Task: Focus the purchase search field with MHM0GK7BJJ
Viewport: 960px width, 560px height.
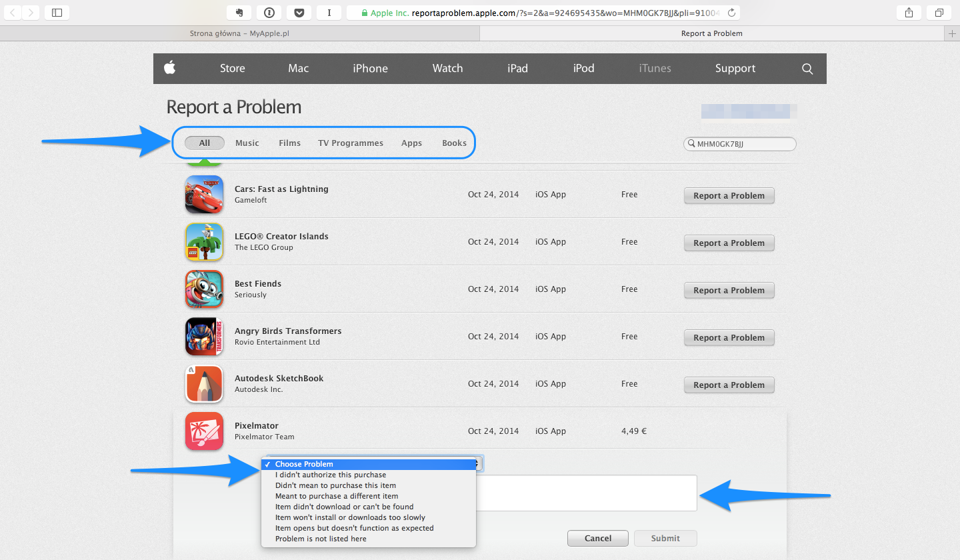Action: click(740, 143)
